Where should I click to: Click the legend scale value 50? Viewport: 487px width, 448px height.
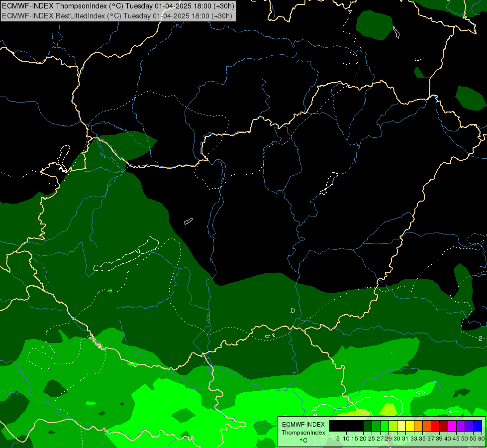coord(465,439)
